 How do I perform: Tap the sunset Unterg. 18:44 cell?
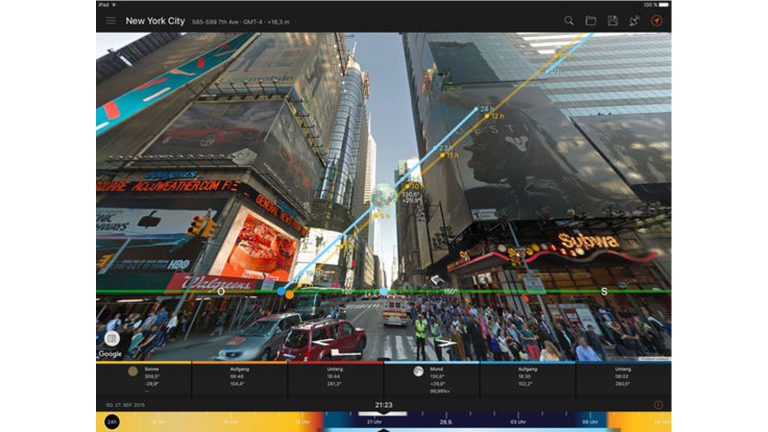coord(335,377)
